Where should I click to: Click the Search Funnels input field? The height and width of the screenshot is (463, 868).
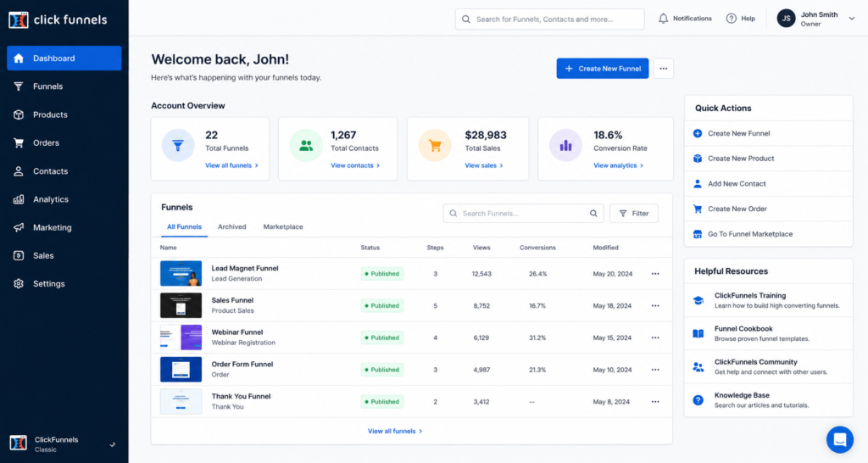click(x=523, y=213)
